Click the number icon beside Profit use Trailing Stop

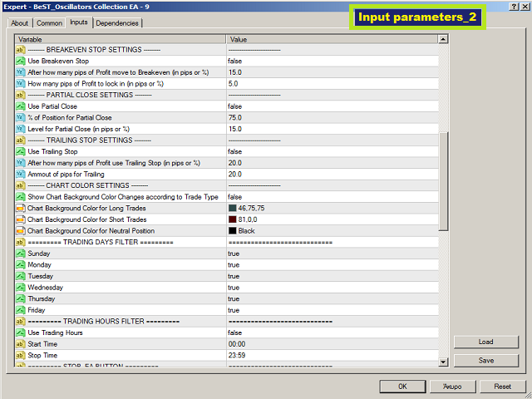(21, 163)
